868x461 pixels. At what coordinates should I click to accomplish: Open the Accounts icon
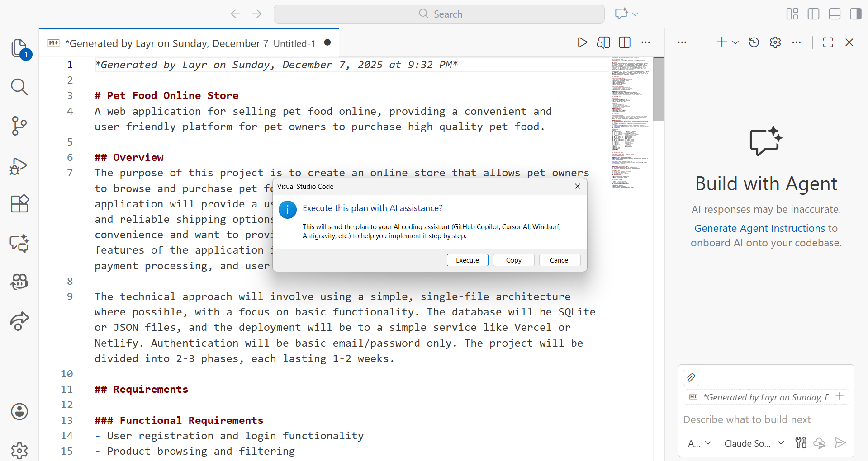click(x=19, y=412)
